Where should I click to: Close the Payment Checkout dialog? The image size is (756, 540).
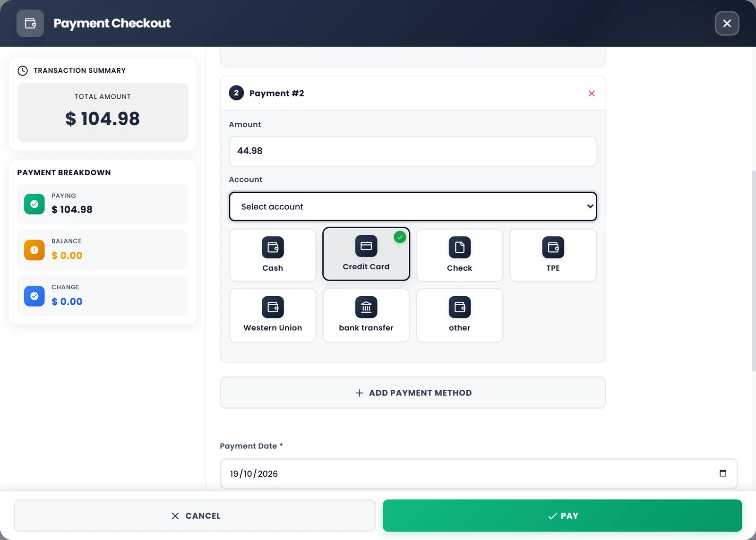tap(727, 23)
